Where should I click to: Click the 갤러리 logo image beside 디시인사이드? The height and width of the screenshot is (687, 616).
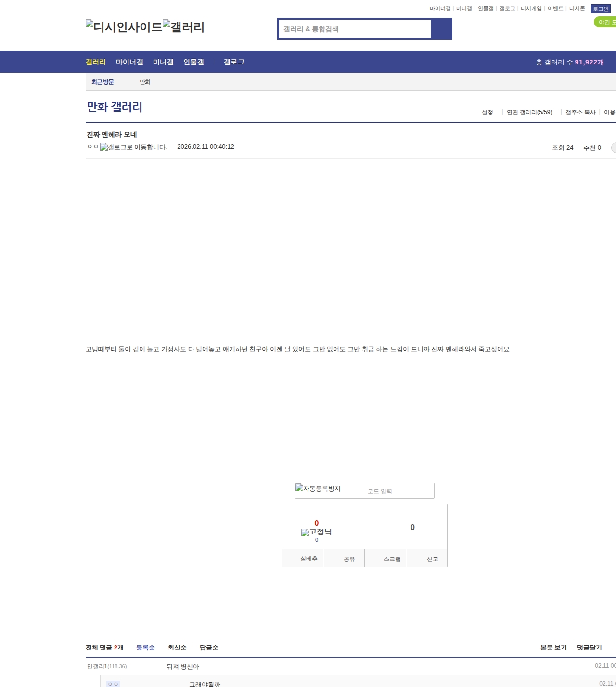point(184,26)
